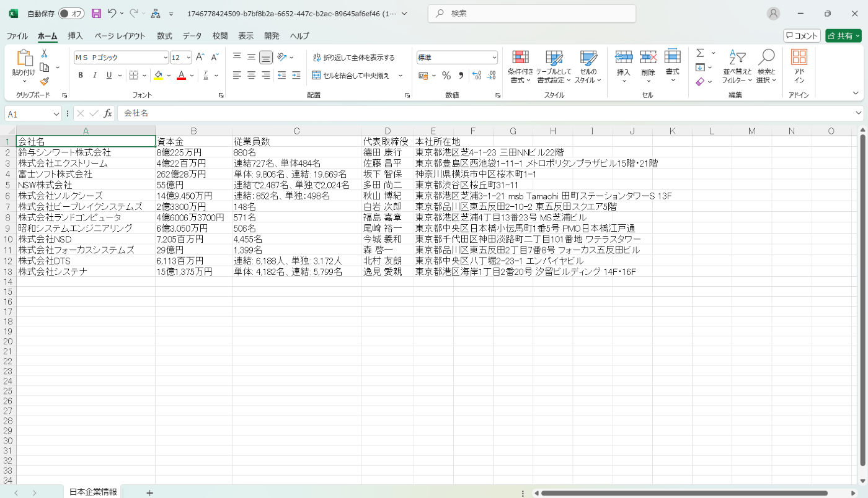The height and width of the screenshot is (498, 868).
Task: Click the Cut scissors icon
Action: pos(44,54)
